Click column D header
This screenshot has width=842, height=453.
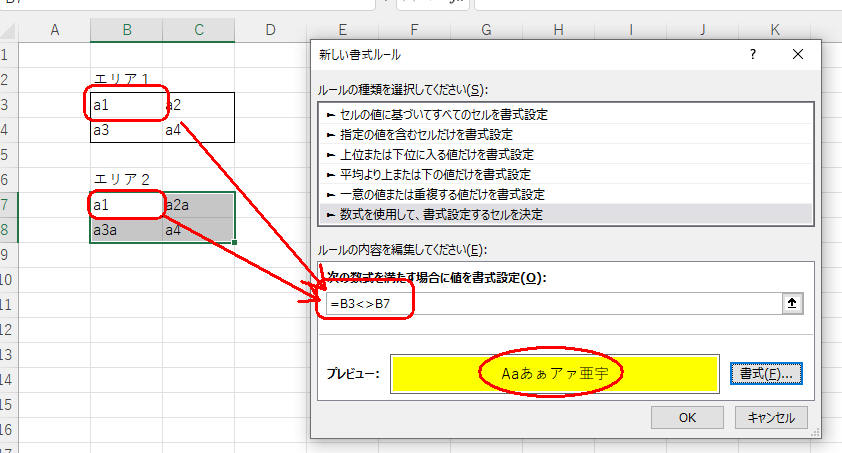click(270, 31)
